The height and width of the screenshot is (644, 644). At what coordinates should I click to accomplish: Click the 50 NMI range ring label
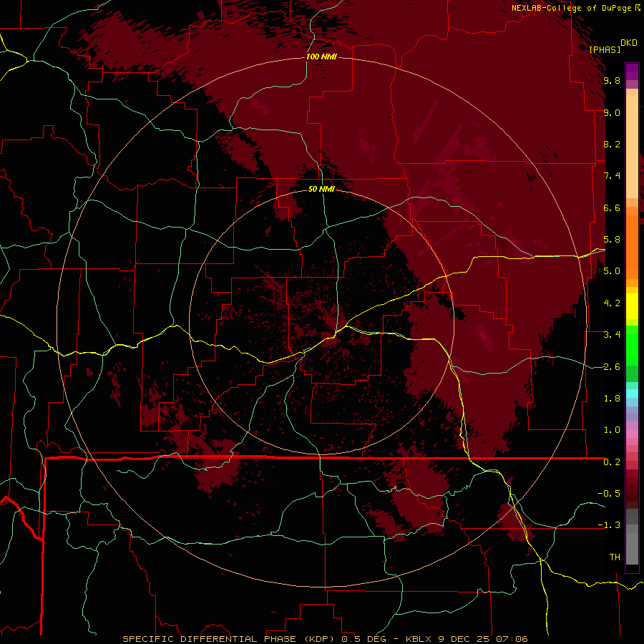tap(321, 189)
